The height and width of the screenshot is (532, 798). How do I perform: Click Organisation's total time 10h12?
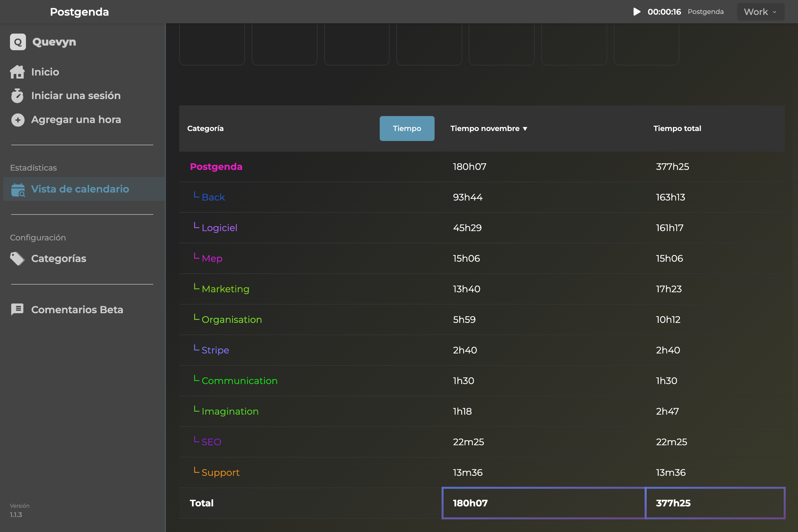(668, 320)
